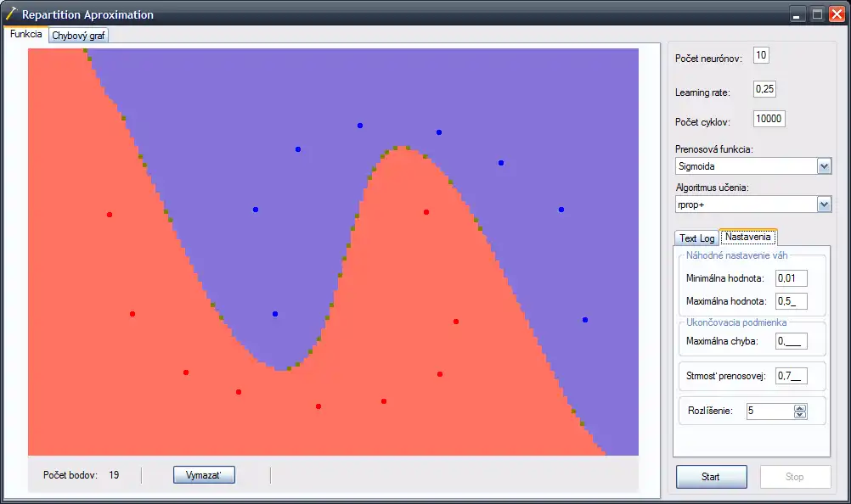Open the Chybový graf tab
This screenshot has width=851, height=504.
[78, 36]
